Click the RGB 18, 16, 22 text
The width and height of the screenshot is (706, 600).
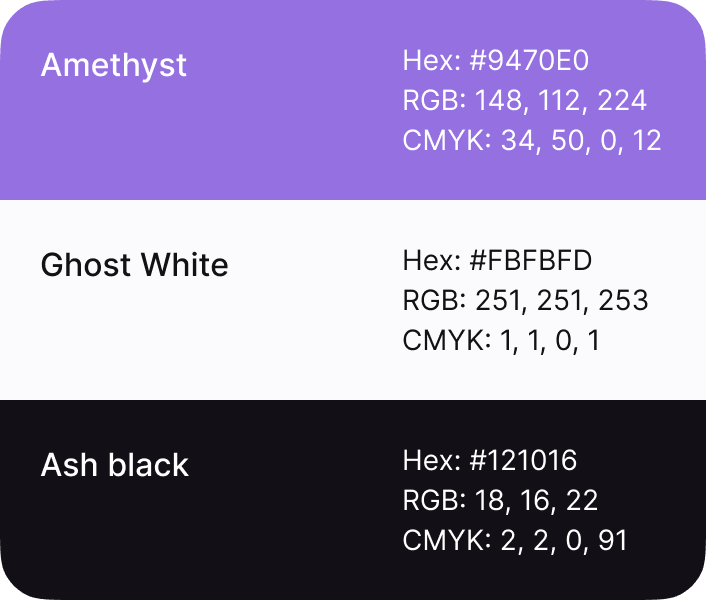(x=500, y=500)
